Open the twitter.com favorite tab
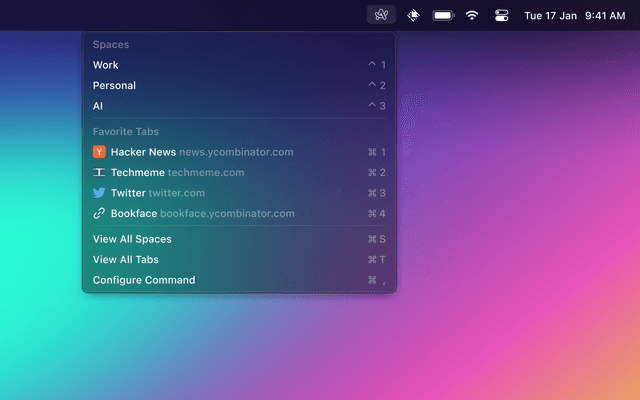The image size is (640, 400). pyautogui.click(x=158, y=193)
